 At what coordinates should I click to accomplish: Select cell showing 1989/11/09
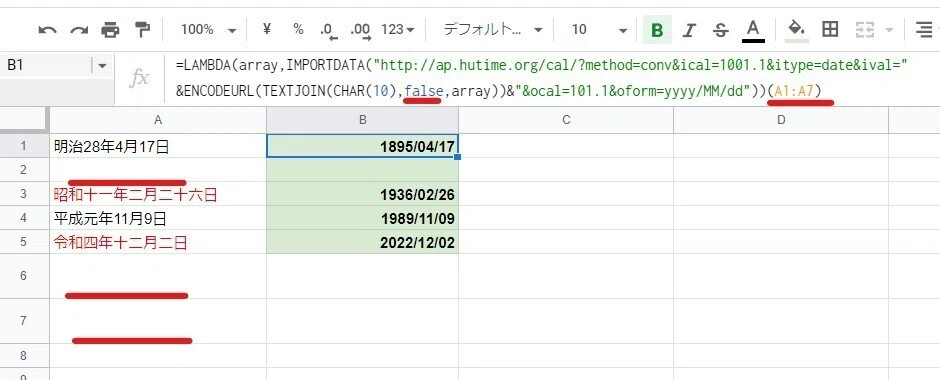coord(362,218)
